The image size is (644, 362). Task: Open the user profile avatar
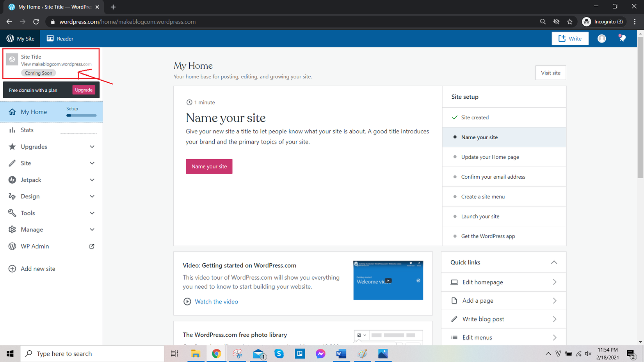tap(602, 38)
